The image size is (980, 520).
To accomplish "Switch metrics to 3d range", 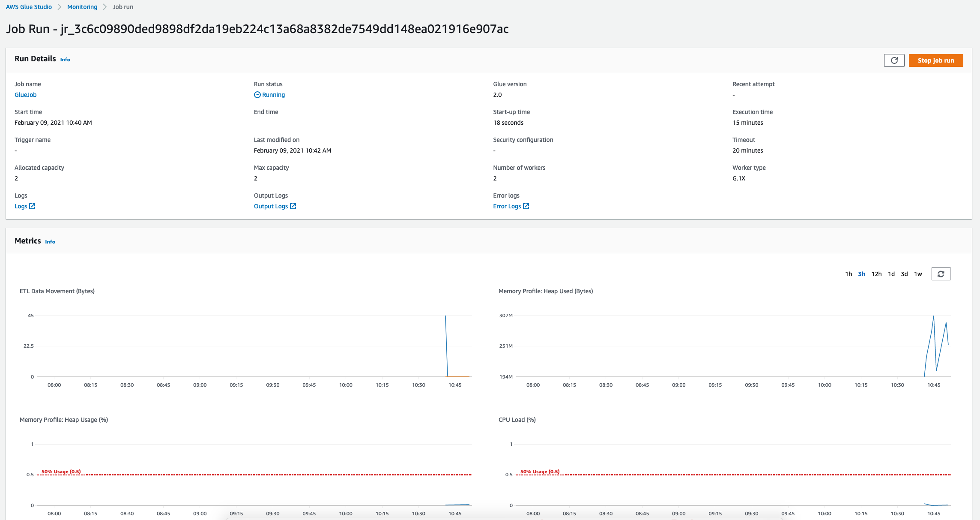I will tap(904, 274).
